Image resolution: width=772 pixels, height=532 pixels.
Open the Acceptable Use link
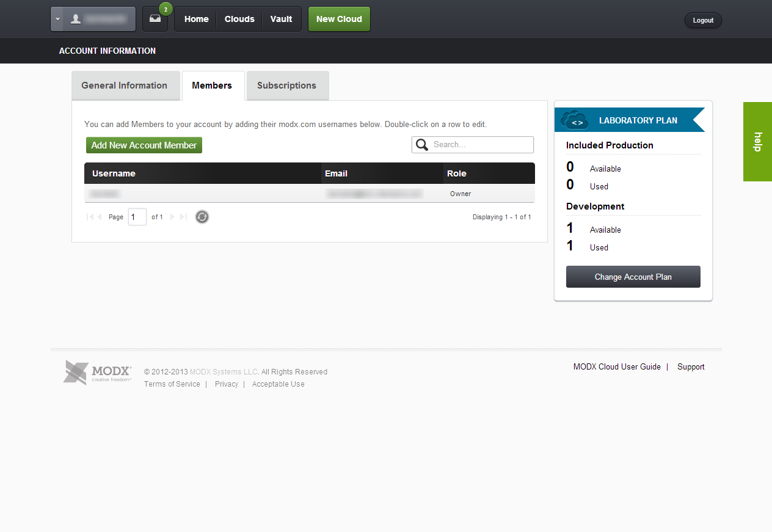pos(279,384)
